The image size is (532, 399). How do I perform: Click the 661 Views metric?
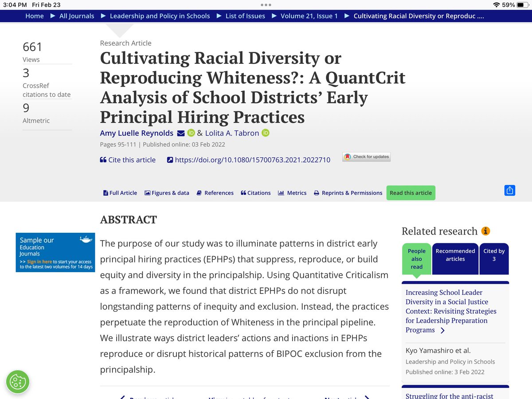point(32,52)
